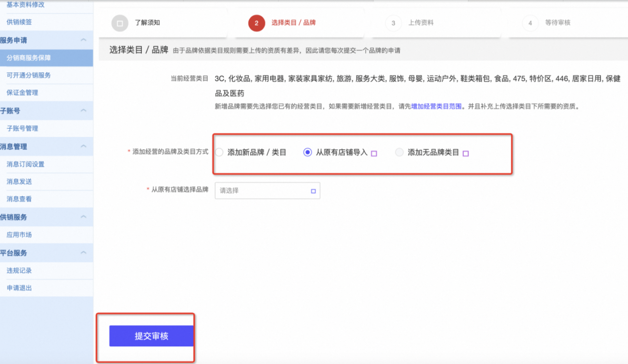Go to 消息订阅设置
628x364 pixels.
(x=26, y=164)
